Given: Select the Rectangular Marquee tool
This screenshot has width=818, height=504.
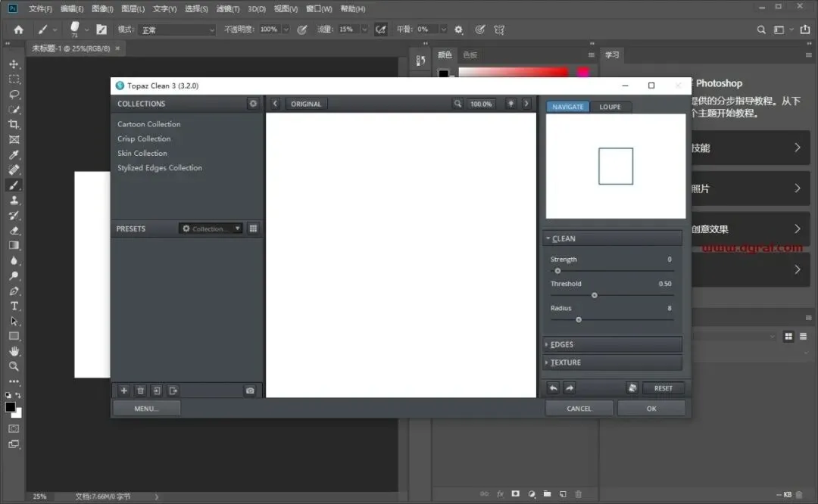Looking at the screenshot, I should (x=14, y=79).
